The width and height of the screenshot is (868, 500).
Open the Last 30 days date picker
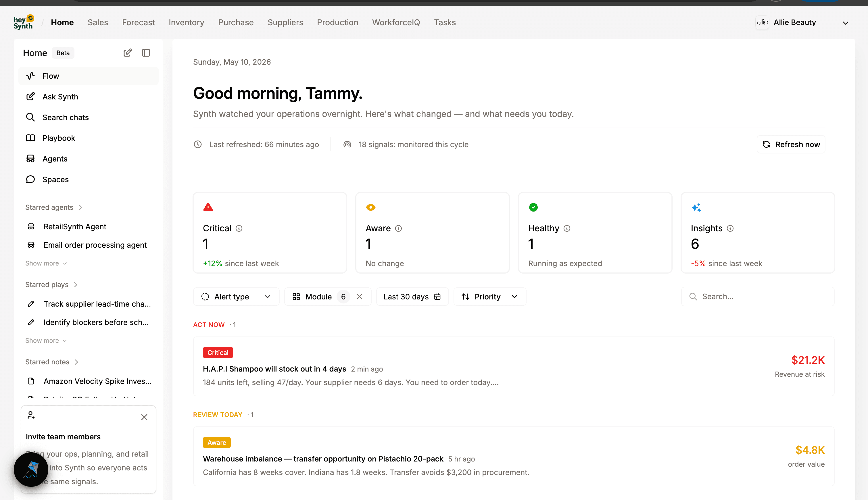[x=412, y=296]
